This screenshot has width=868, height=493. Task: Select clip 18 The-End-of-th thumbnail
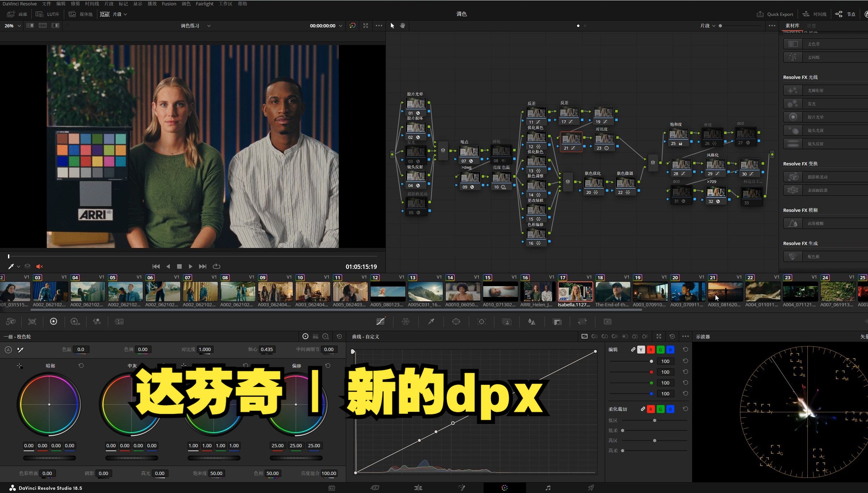click(x=613, y=292)
